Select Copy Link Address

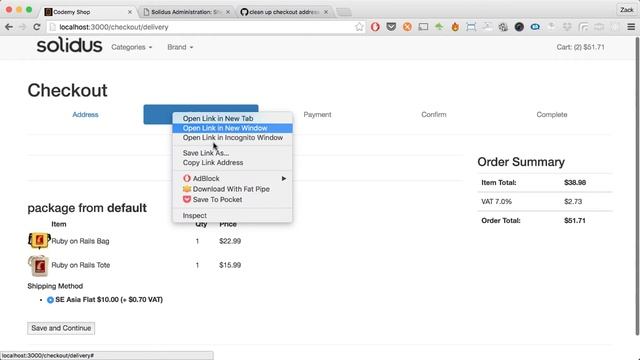click(x=232, y=163)
